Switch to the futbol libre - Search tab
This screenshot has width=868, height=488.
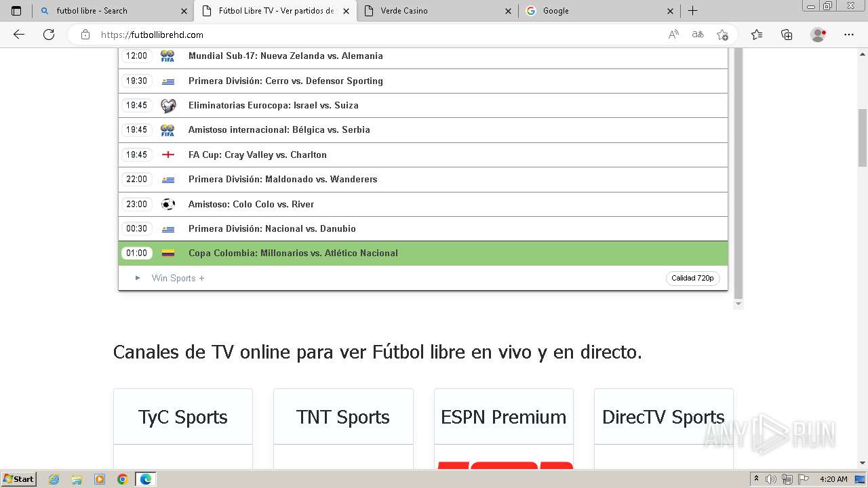point(113,11)
